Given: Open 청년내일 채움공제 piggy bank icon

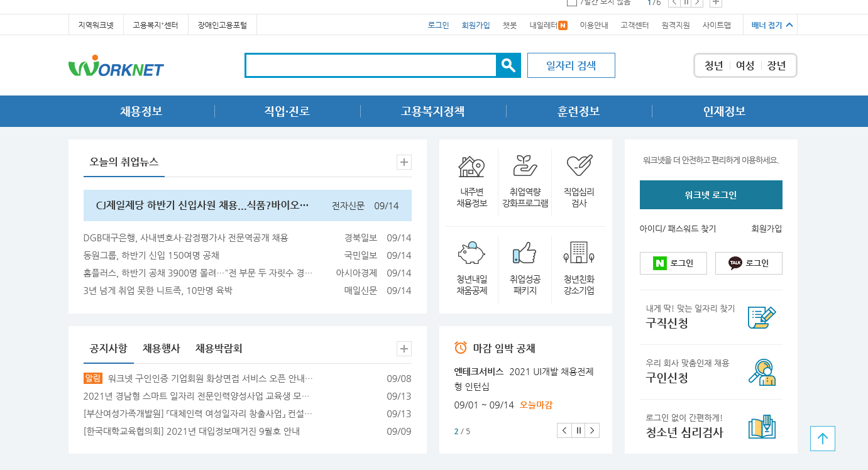Looking at the screenshot, I should [x=471, y=253].
